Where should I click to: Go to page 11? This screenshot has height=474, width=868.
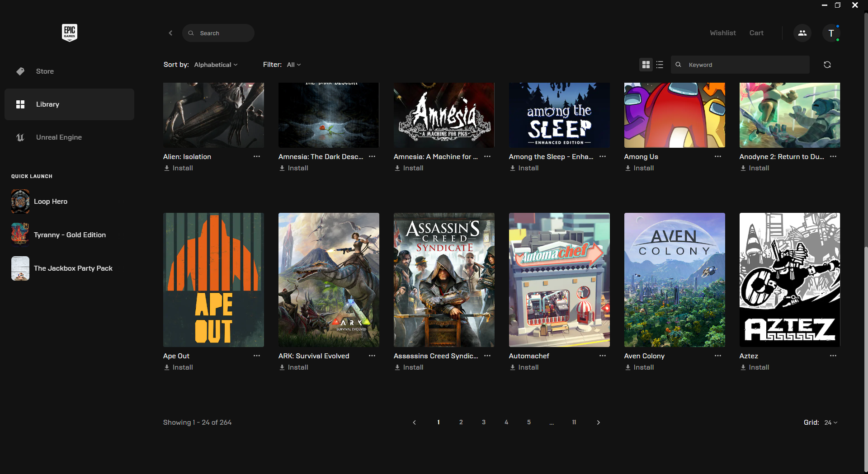click(x=574, y=422)
